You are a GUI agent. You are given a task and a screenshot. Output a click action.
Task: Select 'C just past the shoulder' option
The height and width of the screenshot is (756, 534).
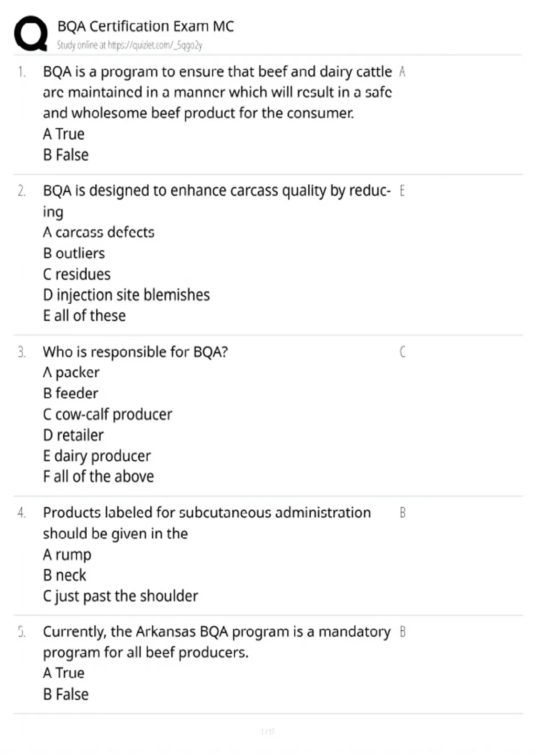(x=121, y=596)
